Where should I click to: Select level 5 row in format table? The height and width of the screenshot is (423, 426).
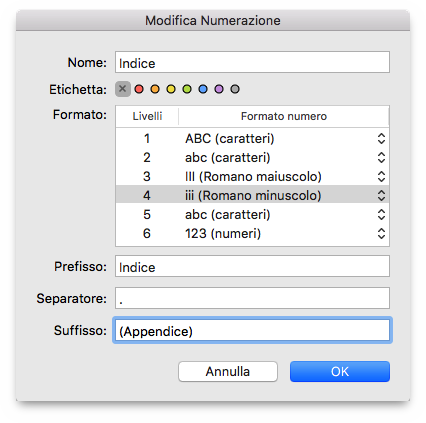coord(252,215)
